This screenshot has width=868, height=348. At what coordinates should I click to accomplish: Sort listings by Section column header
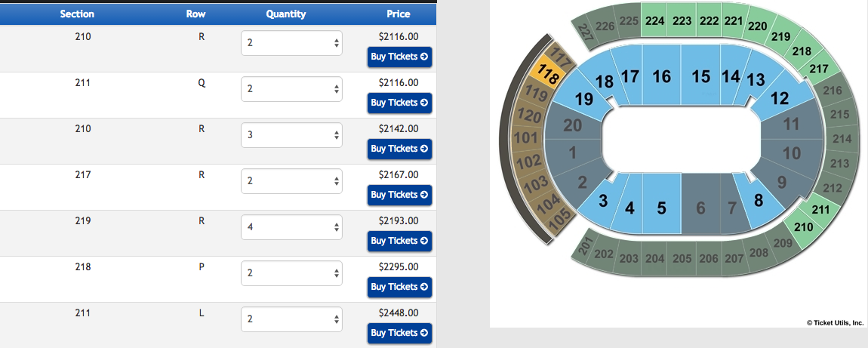click(77, 14)
